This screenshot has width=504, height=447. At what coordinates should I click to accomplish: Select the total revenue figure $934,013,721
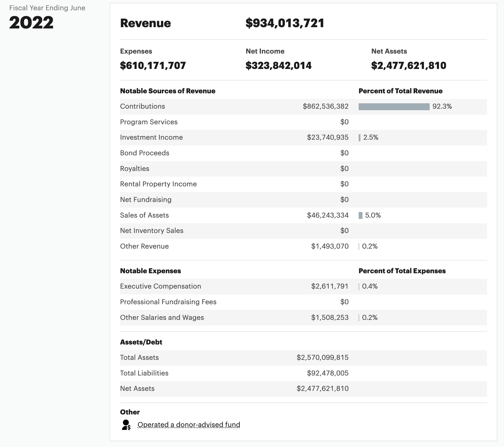tap(285, 23)
